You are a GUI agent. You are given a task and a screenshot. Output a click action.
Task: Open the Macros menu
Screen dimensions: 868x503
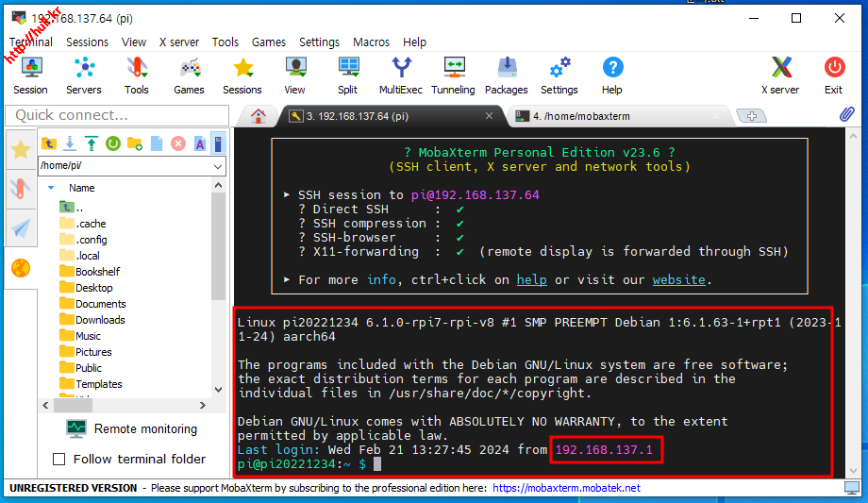coord(371,42)
